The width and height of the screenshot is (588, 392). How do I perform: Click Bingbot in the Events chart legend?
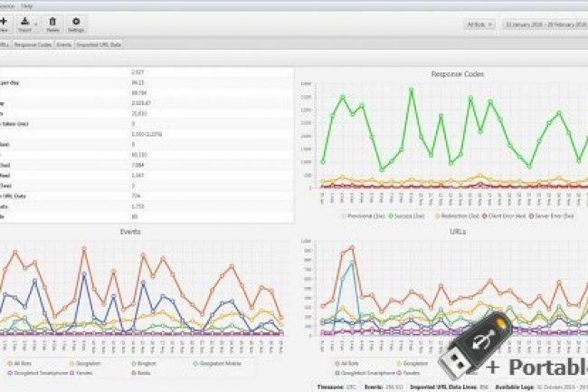144,363
